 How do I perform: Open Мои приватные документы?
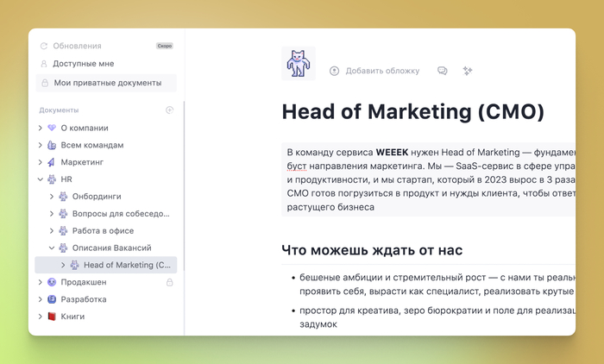[x=107, y=83]
